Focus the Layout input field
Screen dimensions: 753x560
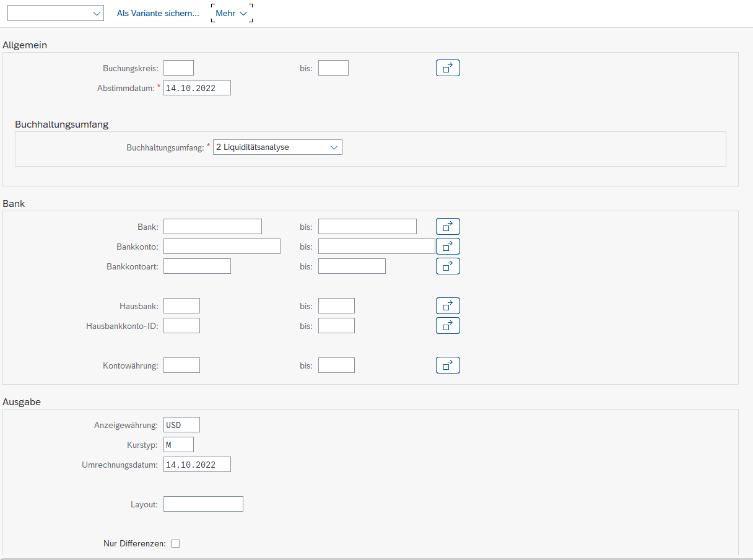[203, 504]
